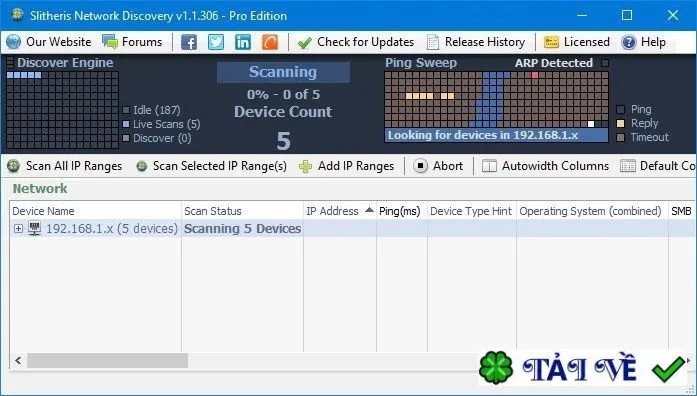Run Scan Selected IP Range(s)
697x396 pixels.
coord(212,166)
